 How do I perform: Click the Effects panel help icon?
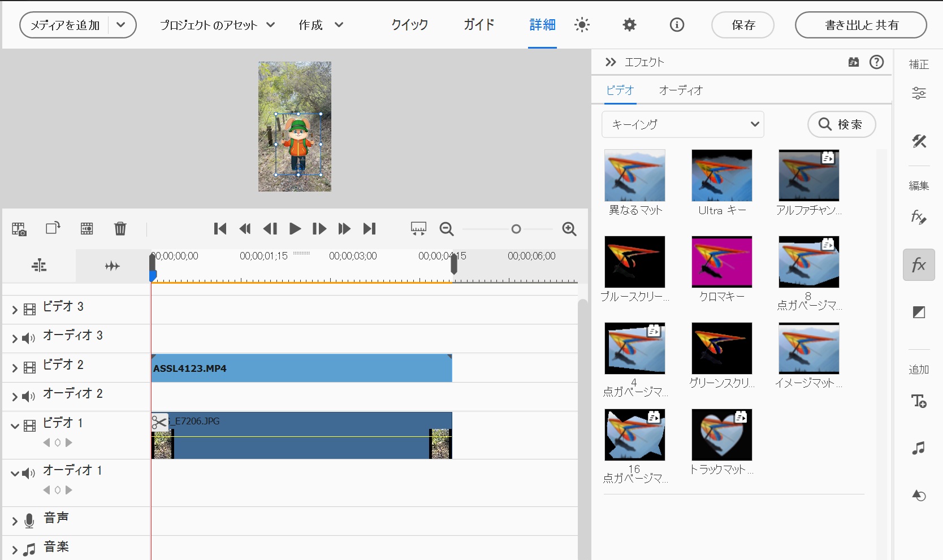coord(876,62)
